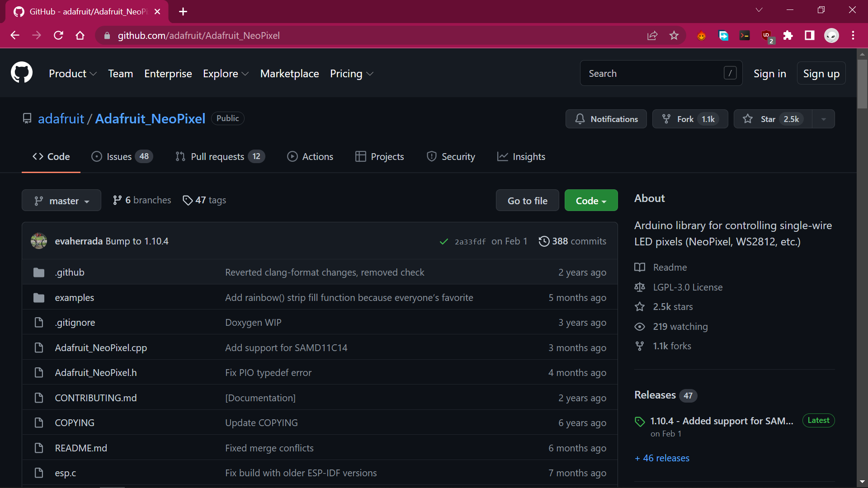Click + 46 releases link

662,458
